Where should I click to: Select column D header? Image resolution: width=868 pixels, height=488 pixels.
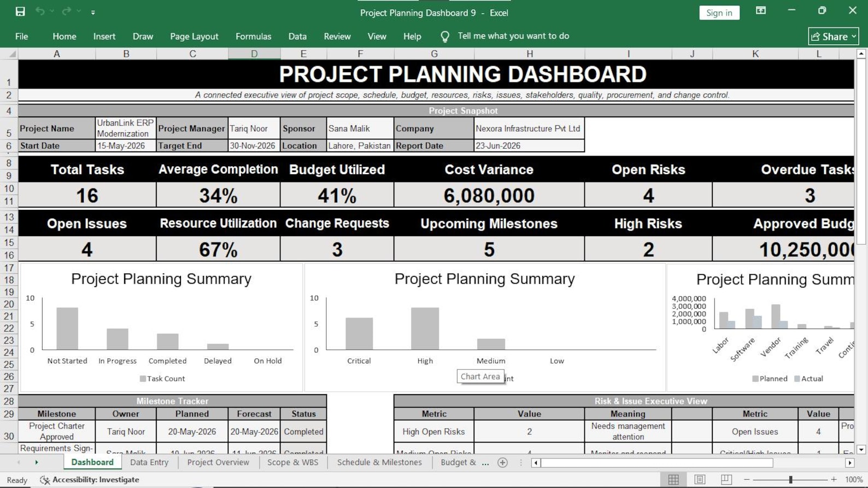tap(254, 54)
